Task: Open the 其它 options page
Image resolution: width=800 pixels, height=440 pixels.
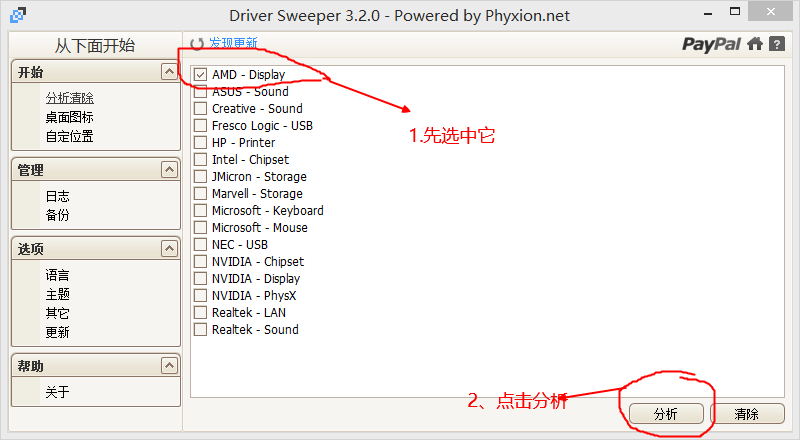Action: click(57, 313)
